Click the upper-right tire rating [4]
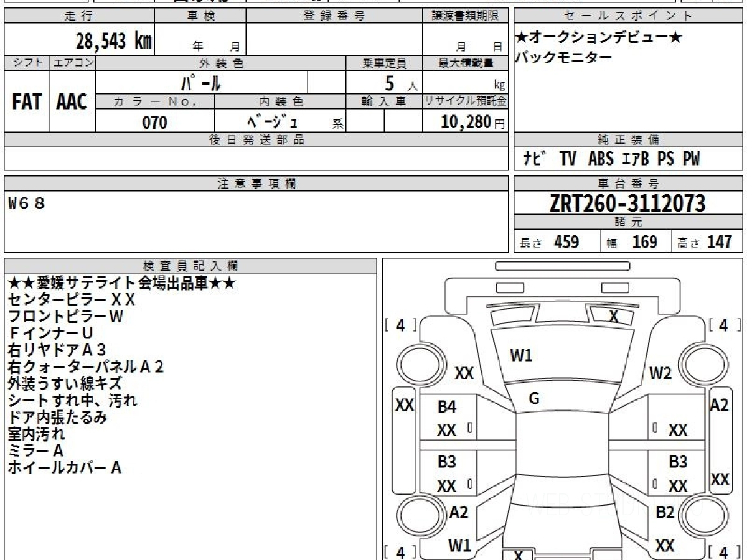Viewport: 747px width, 560px height. pos(723,325)
